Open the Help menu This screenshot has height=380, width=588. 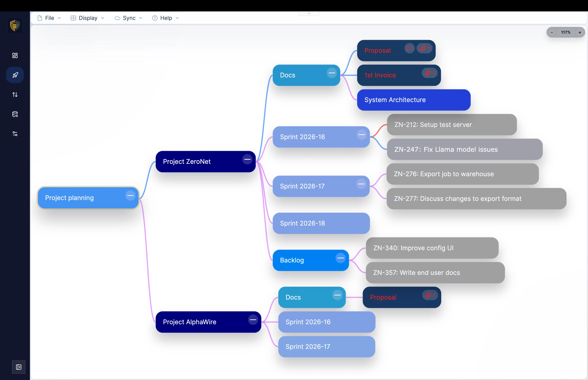165,18
